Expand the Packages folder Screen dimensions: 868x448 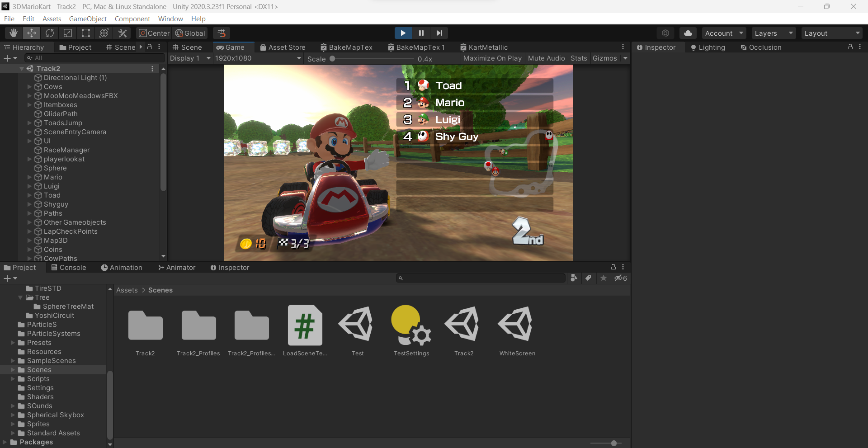(5, 442)
